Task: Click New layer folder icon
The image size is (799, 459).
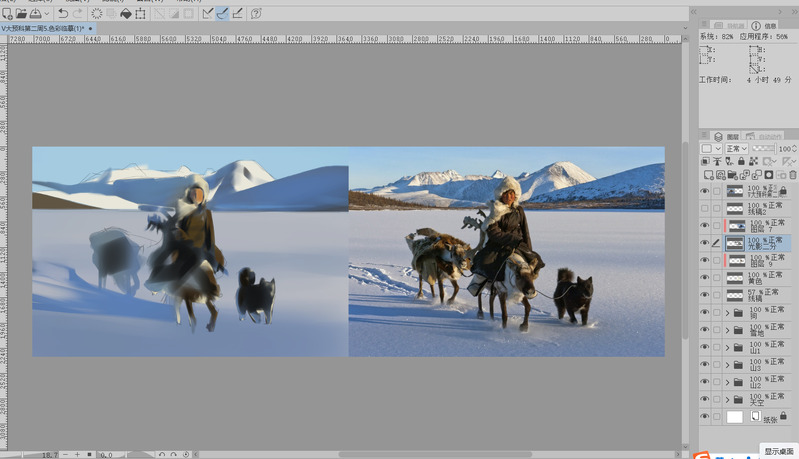Action: coord(732,175)
